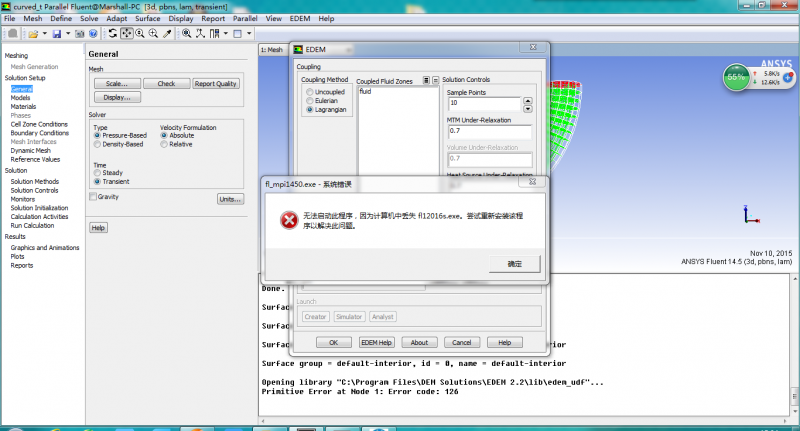The image size is (800, 431).
Task: Click the green 55% network monitor widget
Action: (x=736, y=78)
